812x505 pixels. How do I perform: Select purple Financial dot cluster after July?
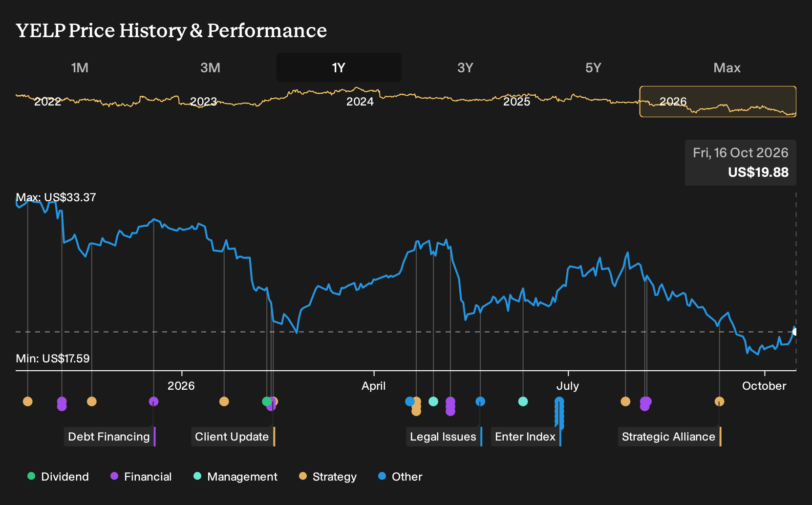click(x=645, y=403)
